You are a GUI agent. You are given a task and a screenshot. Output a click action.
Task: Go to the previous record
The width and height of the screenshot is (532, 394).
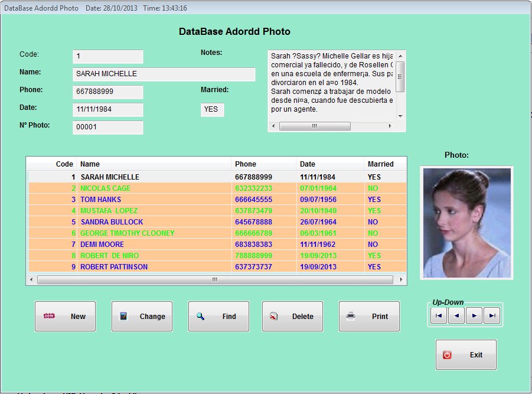coord(456,315)
